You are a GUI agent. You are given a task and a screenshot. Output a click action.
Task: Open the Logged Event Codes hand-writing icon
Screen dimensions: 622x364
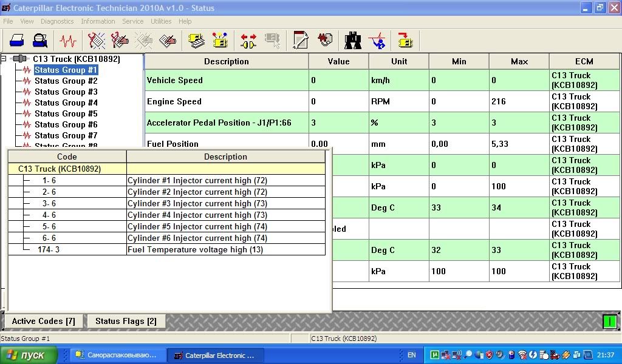point(168,41)
